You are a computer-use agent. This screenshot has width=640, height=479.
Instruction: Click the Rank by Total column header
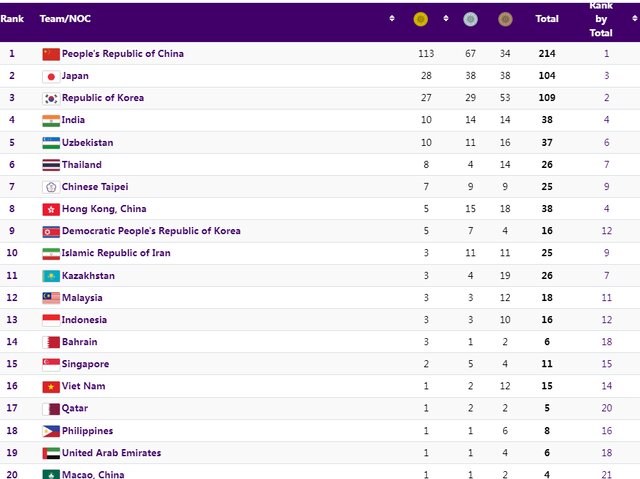(x=601, y=19)
